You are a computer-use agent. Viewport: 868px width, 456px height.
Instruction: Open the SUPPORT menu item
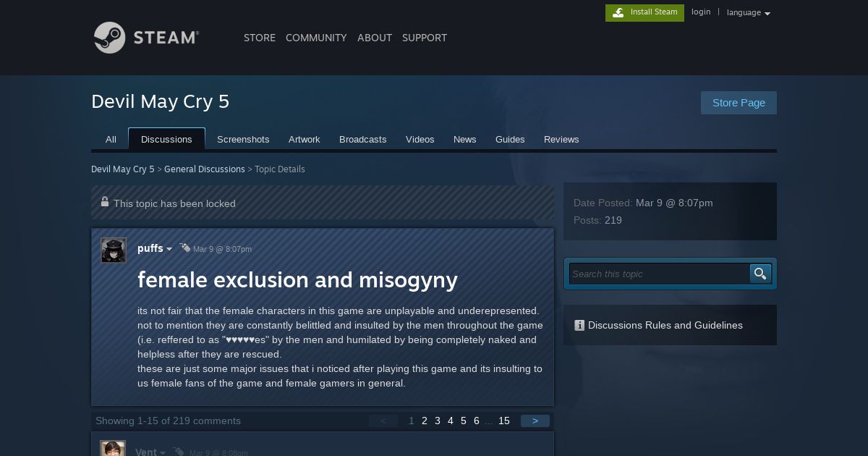pos(425,38)
